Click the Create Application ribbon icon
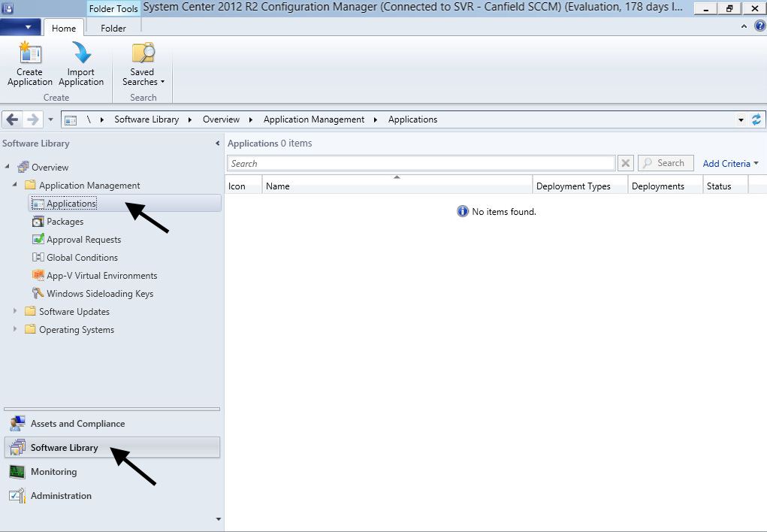The image size is (767, 532). tap(30, 53)
